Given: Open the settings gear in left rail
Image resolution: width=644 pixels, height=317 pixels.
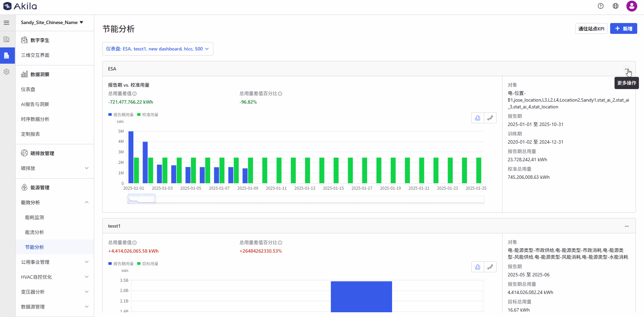Looking at the screenshot, I should [x=6, y=72].
